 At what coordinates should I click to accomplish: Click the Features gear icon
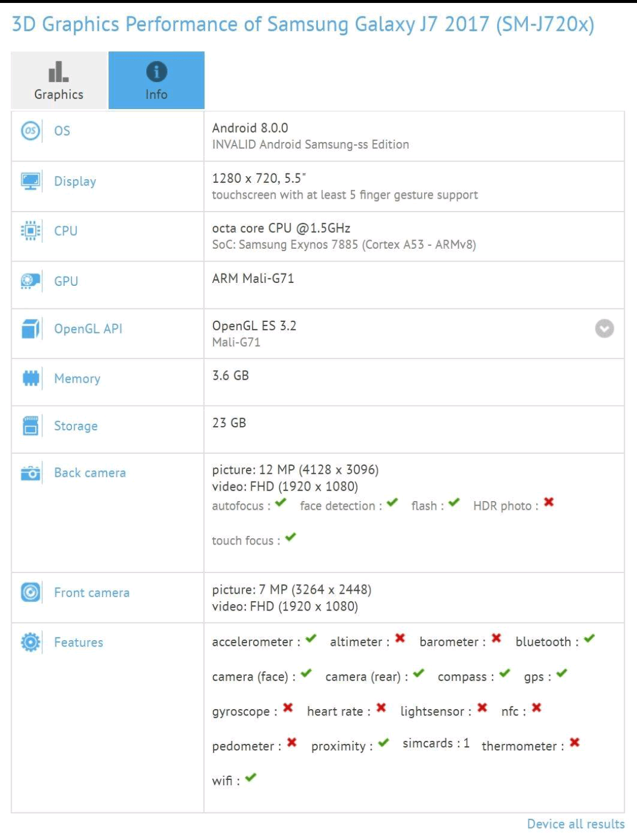pos(31,642)
